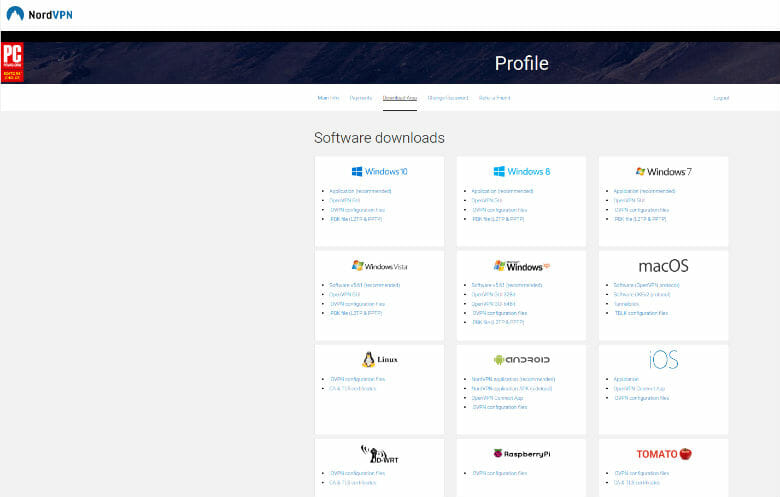Image resolution: width=780 pixels, height=497 pixels.
Task: Download Windows XP PBK file link
Action: 497,322
